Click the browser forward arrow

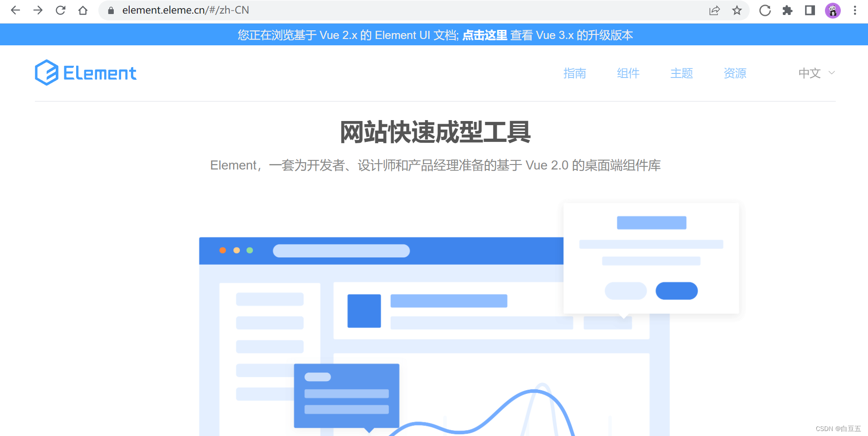38,10
